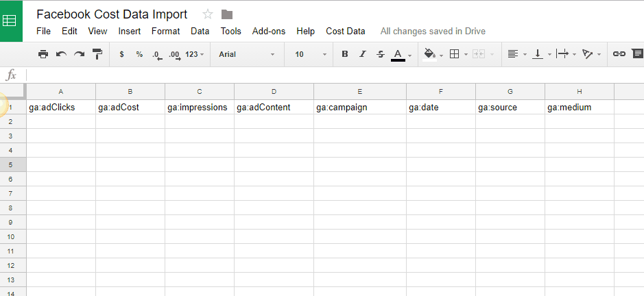Viewport: 644px width, 296px height.
Task: Click the Print icon in the toolbar
Action: click(x=43, y=53)
